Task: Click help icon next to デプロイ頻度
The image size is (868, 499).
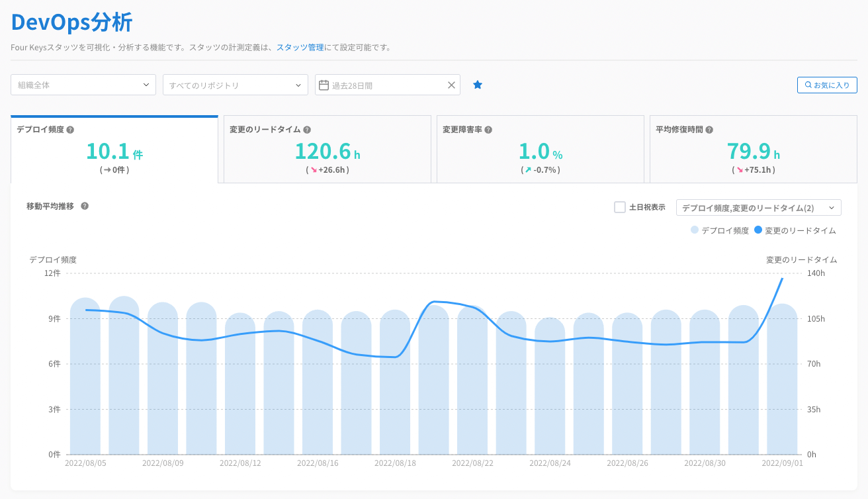Action: coord(70,130)
